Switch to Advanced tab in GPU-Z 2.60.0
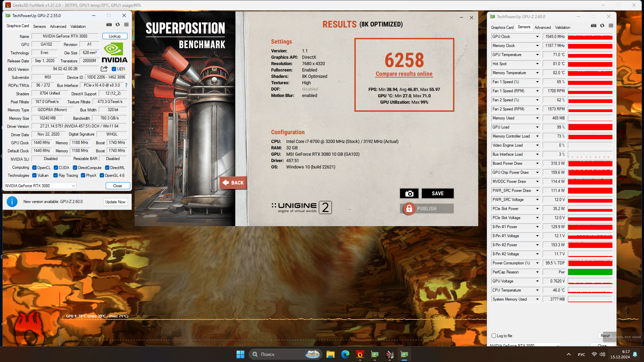 (543, 28)
